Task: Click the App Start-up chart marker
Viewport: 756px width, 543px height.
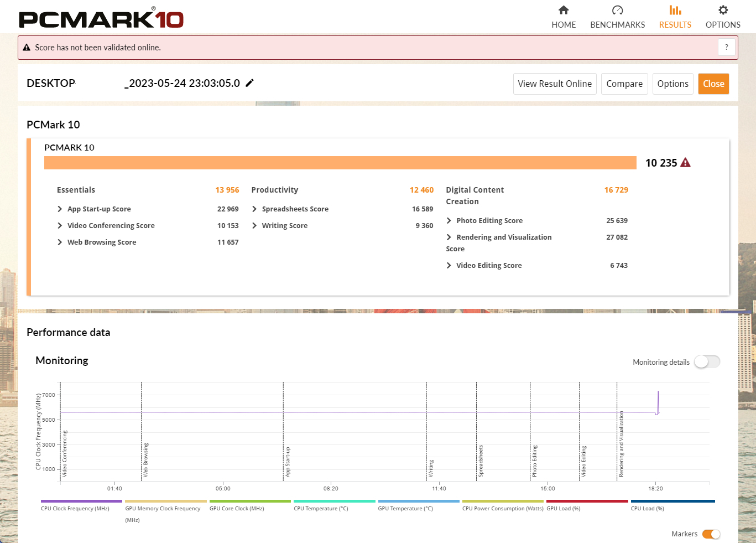Action: 288,462
